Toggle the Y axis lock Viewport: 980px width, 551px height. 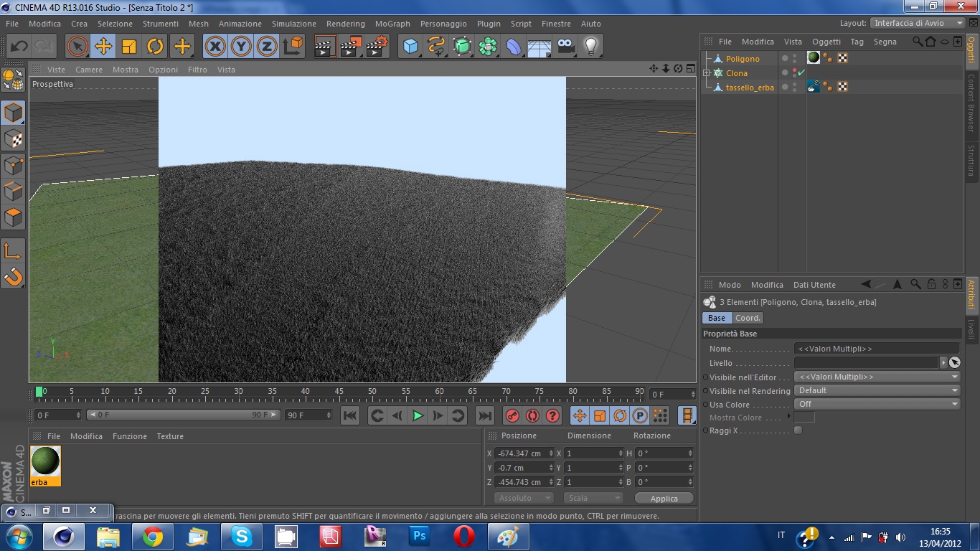click(241, 47)
